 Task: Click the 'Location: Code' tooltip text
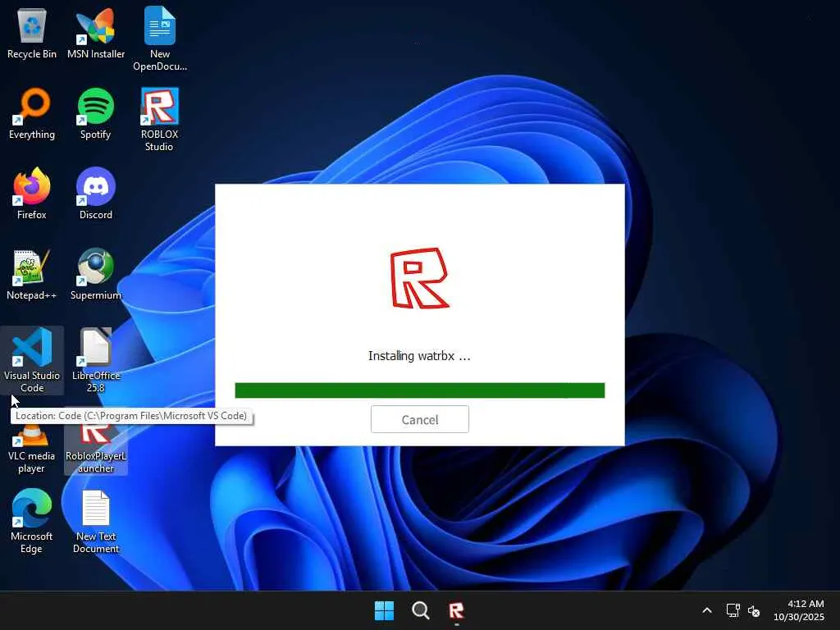pyautogui.click(x=131, y=416)
